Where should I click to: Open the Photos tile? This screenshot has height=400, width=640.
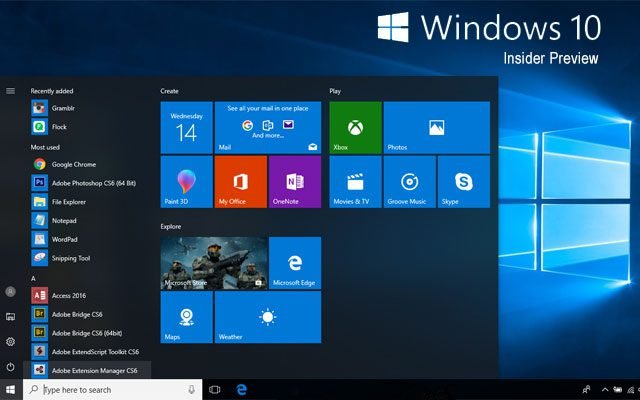pyautogui.click(x=437, y=128)
